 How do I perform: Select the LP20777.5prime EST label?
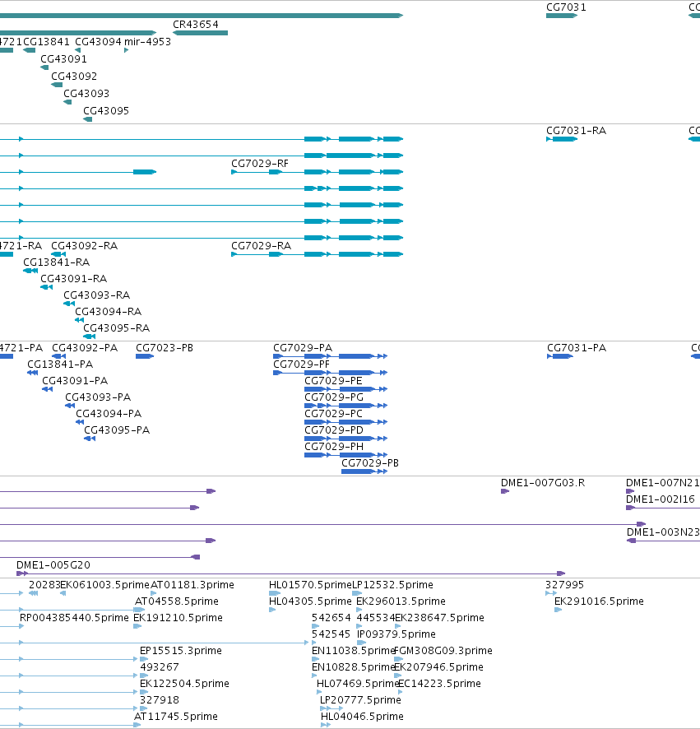pyautogui.click(x=360, y=700)
